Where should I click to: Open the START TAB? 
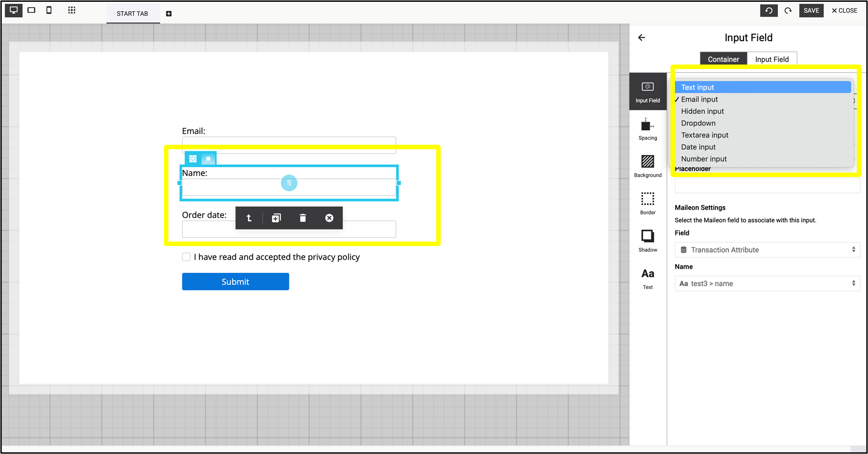pyautogui.click(x=133, y=13)
